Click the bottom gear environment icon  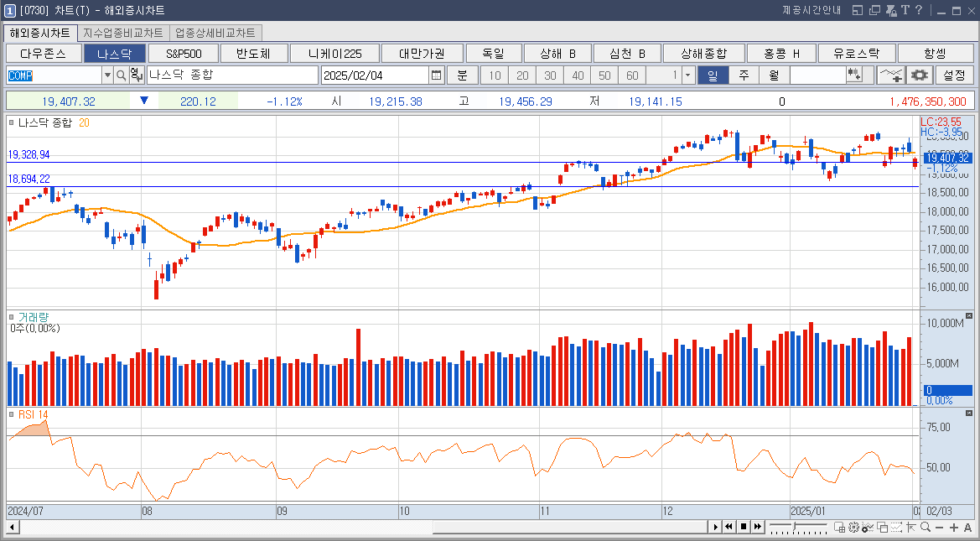coord(853,528)
